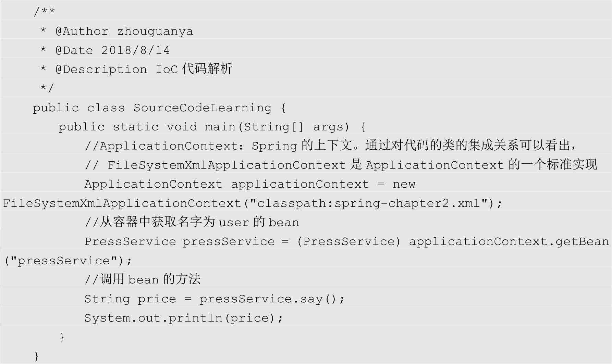Image resolution: width=612 pixels, height=364 pixels.
Task: Click the Javadoc opening /** marker
Action: (x=44, y=12)
